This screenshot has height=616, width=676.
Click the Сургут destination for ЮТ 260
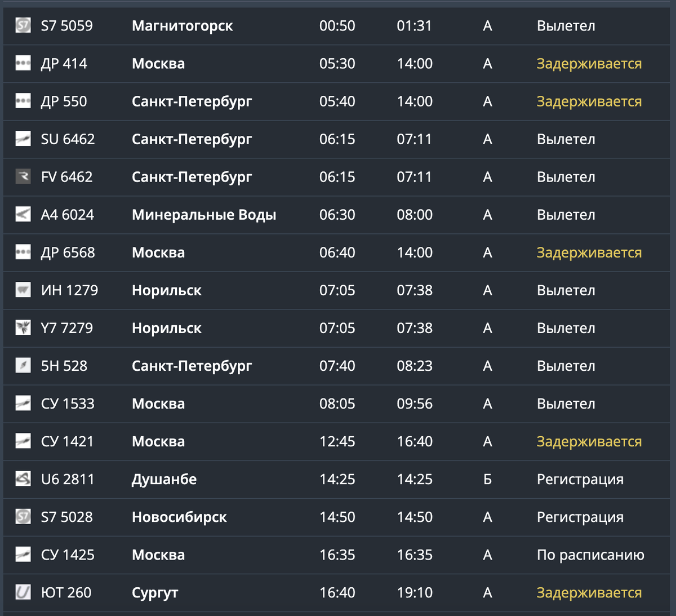(155, 593)
